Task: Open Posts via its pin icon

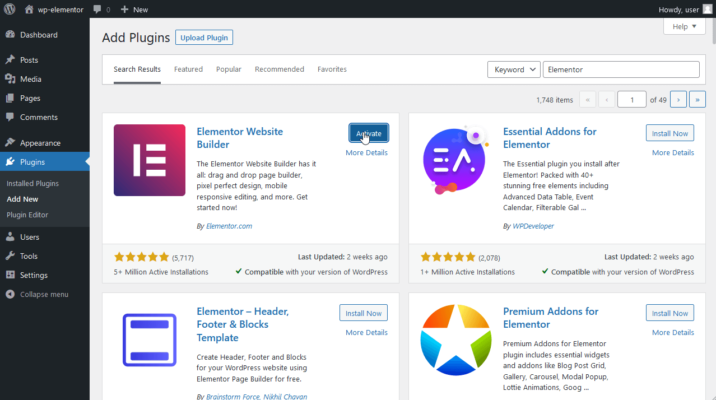Action: tap(10, 60)
